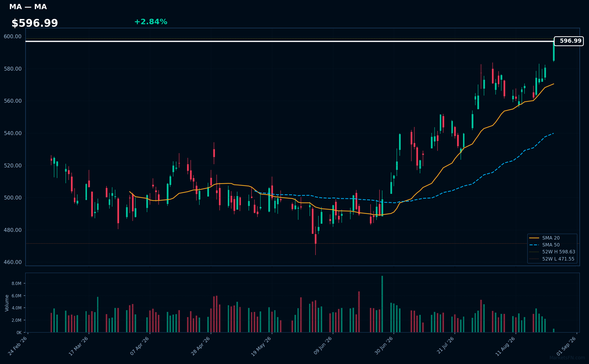Select the 11 Aug '26 date label
The width and height of the screenshot is (589, 364).
(x=505, y=346)
